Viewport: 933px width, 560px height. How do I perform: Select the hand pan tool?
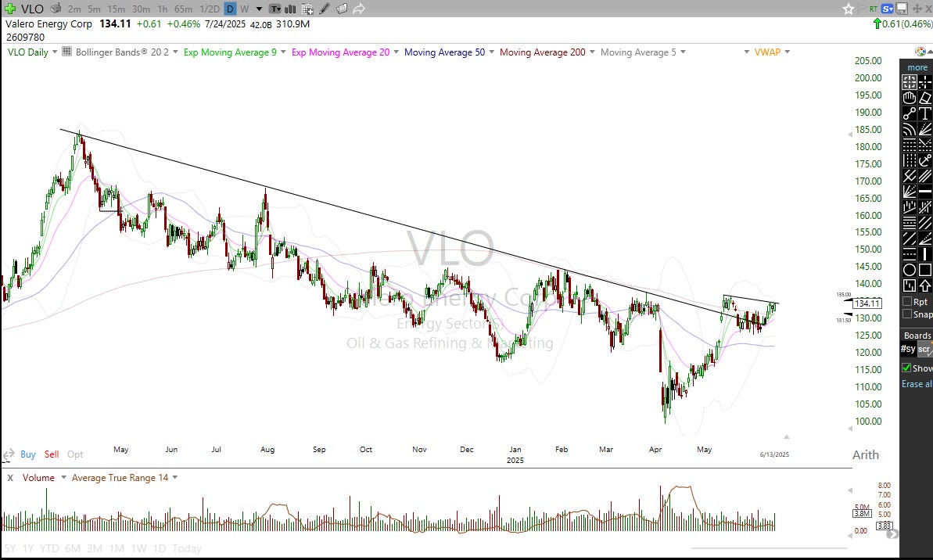click(910, 98)
